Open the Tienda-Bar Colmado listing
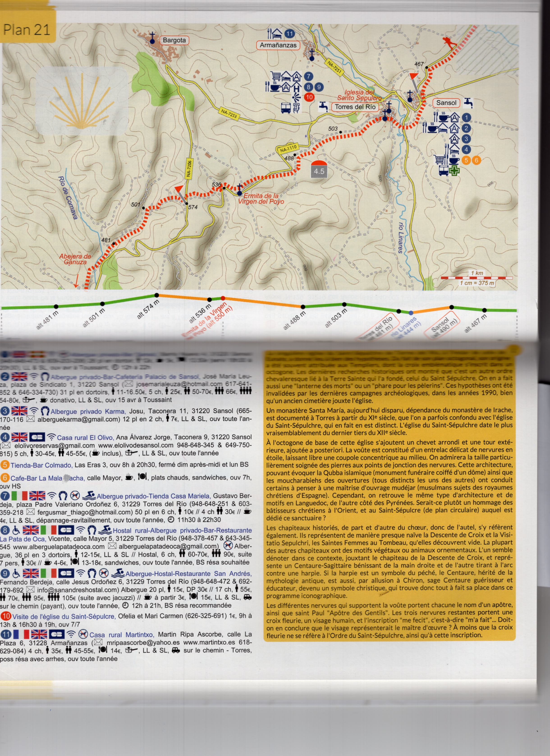550x756 pixels. 41,465
